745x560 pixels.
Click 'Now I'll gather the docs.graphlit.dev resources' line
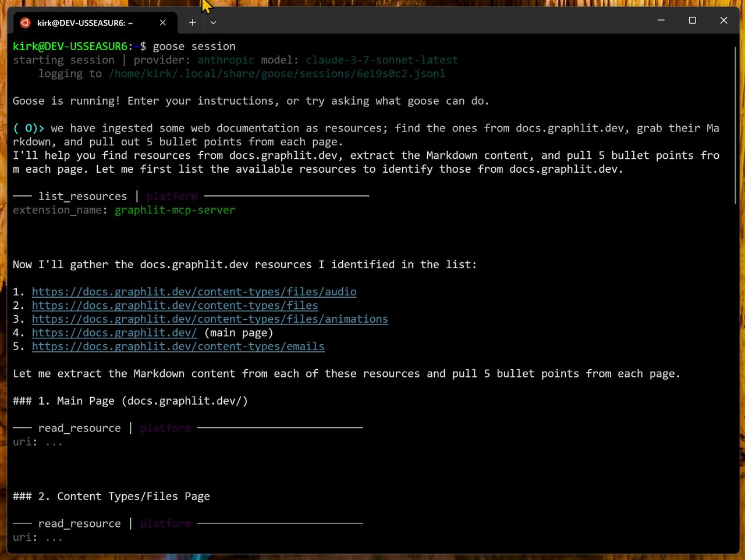point(244,265)
